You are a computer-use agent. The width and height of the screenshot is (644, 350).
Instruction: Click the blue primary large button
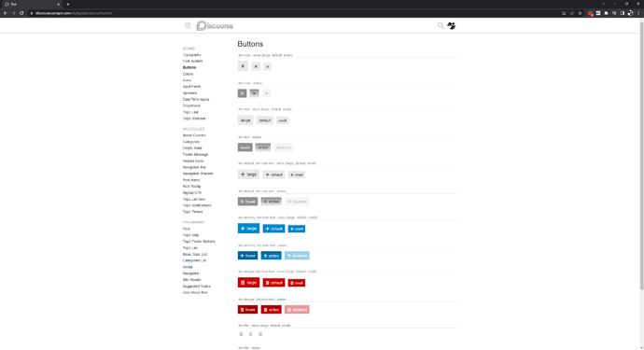coord(248,229)
